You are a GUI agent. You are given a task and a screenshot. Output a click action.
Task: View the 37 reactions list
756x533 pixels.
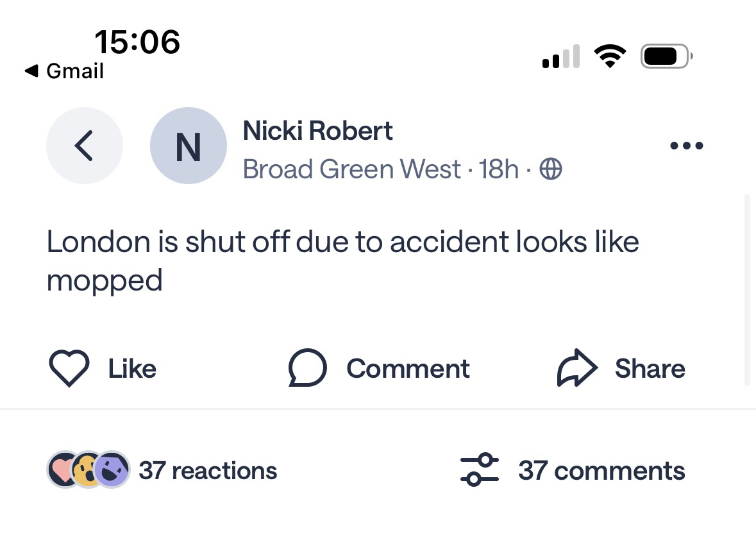[x=208, y=471]
